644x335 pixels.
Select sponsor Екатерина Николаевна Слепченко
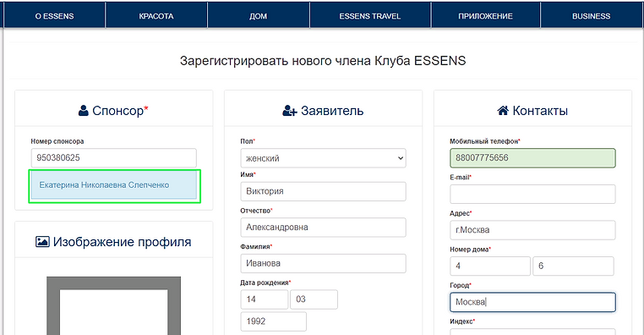114,185
